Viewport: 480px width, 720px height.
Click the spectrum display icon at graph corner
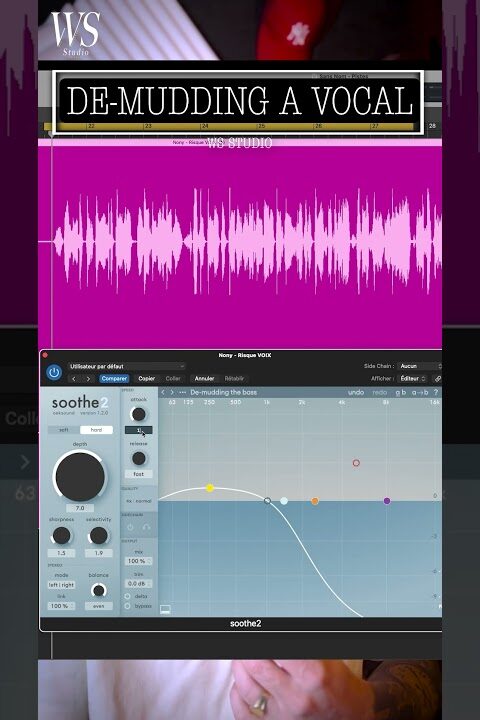point(165,609)
